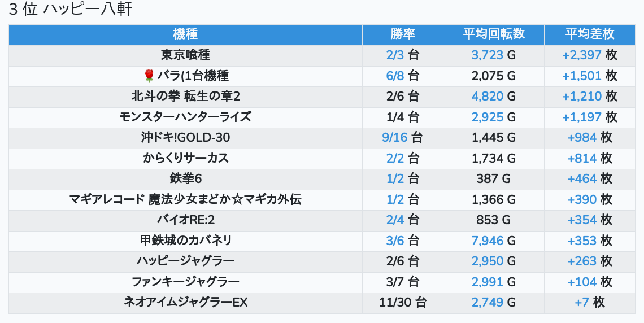
Task: Click 東京喰種 average difference +2,397 value
Action: click(582, 55)
